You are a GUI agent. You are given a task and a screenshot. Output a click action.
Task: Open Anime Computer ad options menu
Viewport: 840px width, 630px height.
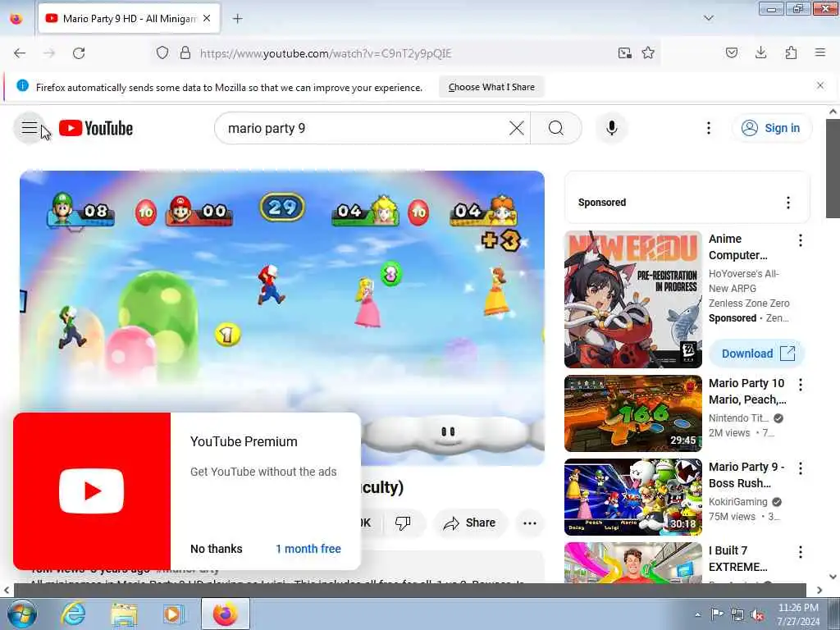(801, 240)
